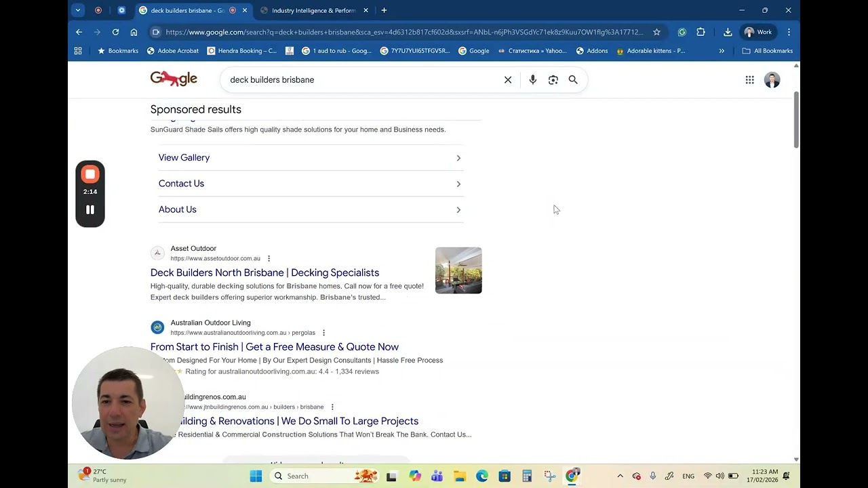This screenshot has width=868, height=488.
Task: Click the page vertical scrollbar thumb
Action: 796,119
